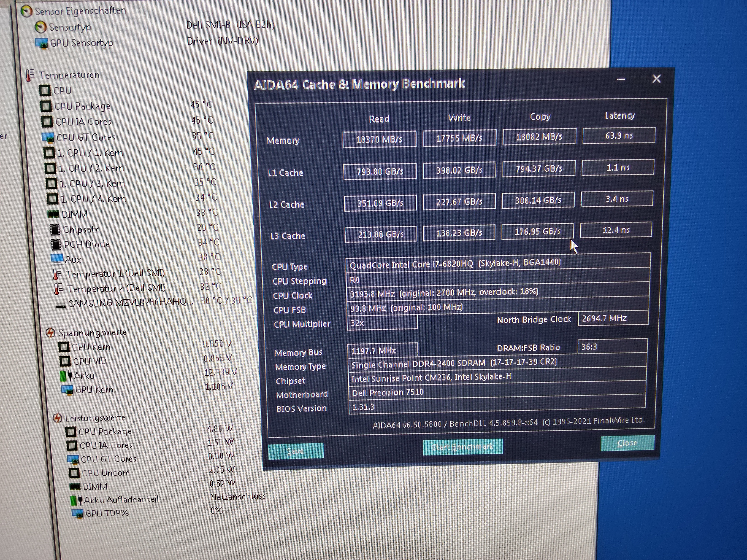The height and width of the screenshot is (560, 747).
Task: Click the Akku 12.339 V voltage value
Action: [x=221, y=372]
